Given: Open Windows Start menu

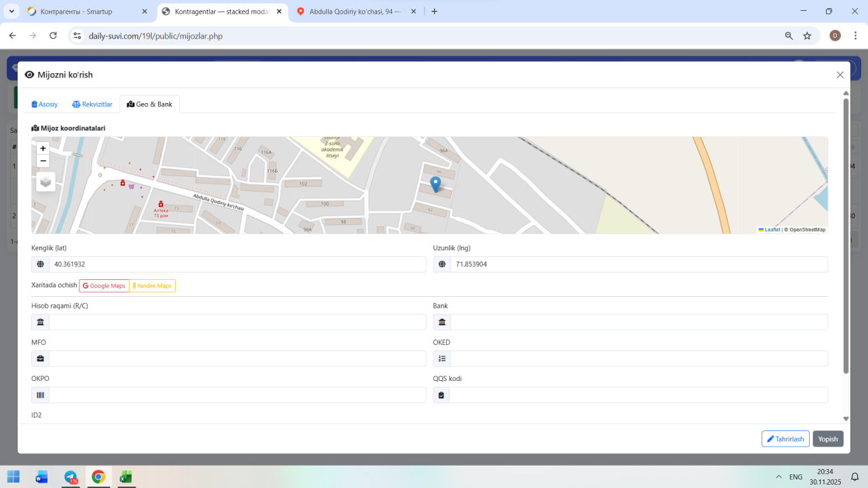Looking at the screenshot, I should [x=14, y=477].
